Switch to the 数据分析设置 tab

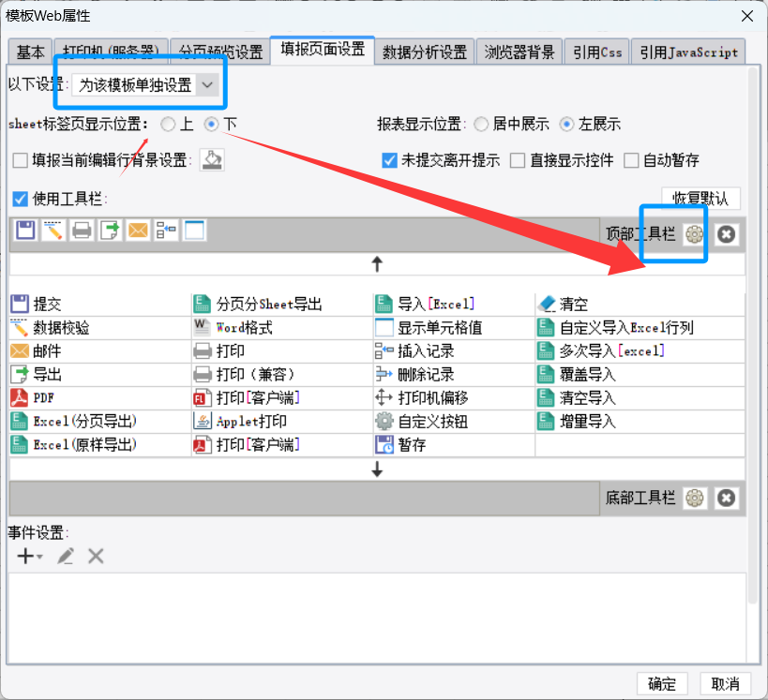(425, 52)
